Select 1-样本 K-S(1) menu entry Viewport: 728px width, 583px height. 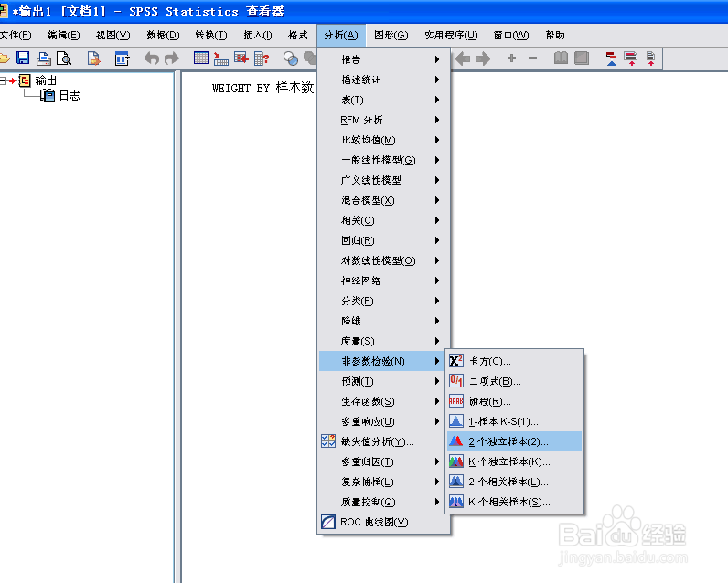pos(514,421)
